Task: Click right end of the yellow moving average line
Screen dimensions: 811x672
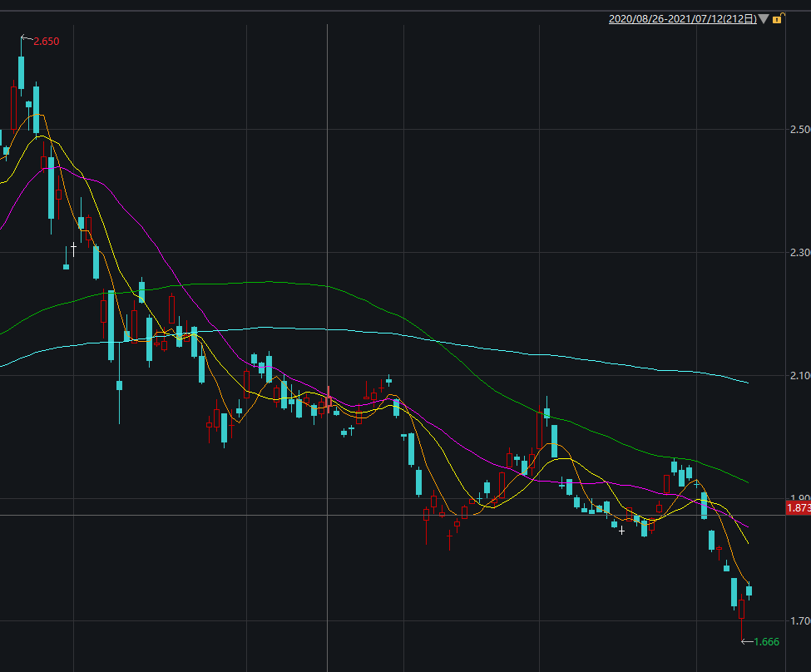Action: pos(747,543)
